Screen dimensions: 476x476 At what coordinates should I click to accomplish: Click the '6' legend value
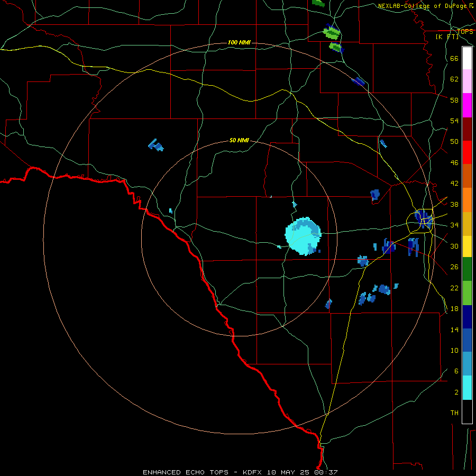456,371
